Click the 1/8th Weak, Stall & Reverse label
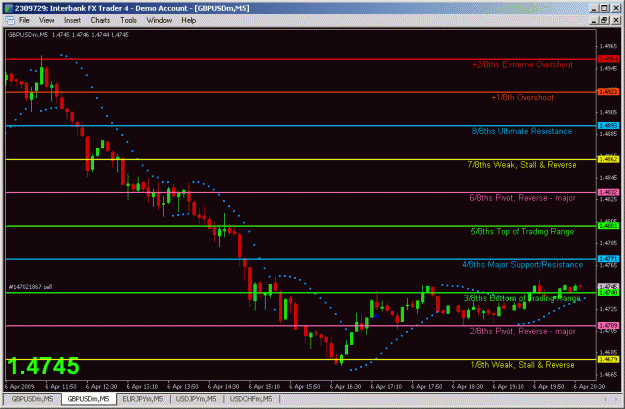The image size is (625, 409). click(523, 365)
